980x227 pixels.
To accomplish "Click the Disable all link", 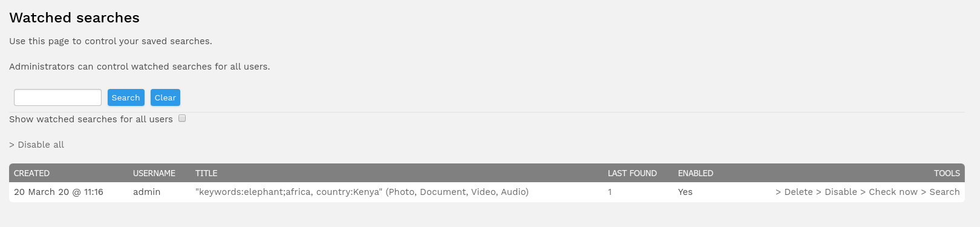I will coord(36,145).
